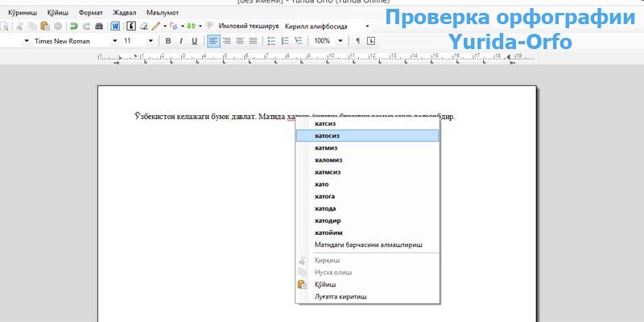
Task: Choose suggestion хатмиз
Action: tap(368, 148)
